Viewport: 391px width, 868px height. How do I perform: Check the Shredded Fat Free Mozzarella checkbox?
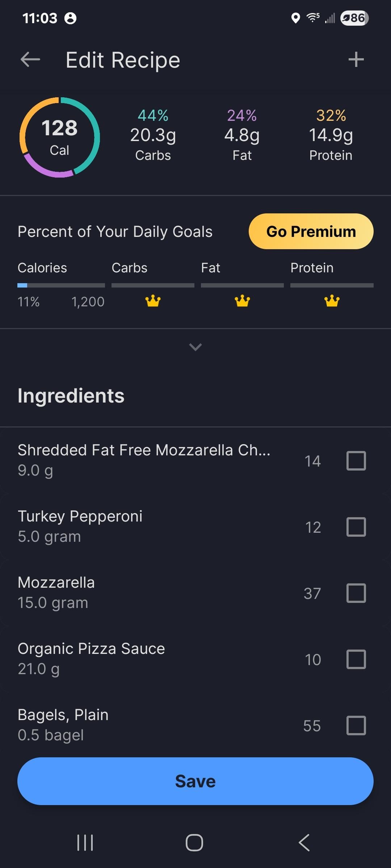356,460
